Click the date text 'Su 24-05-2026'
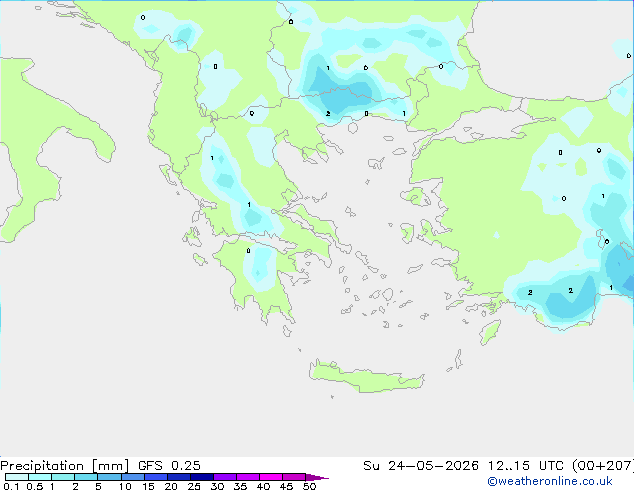Viewport: 634px width, 490px height. point(421,466)
